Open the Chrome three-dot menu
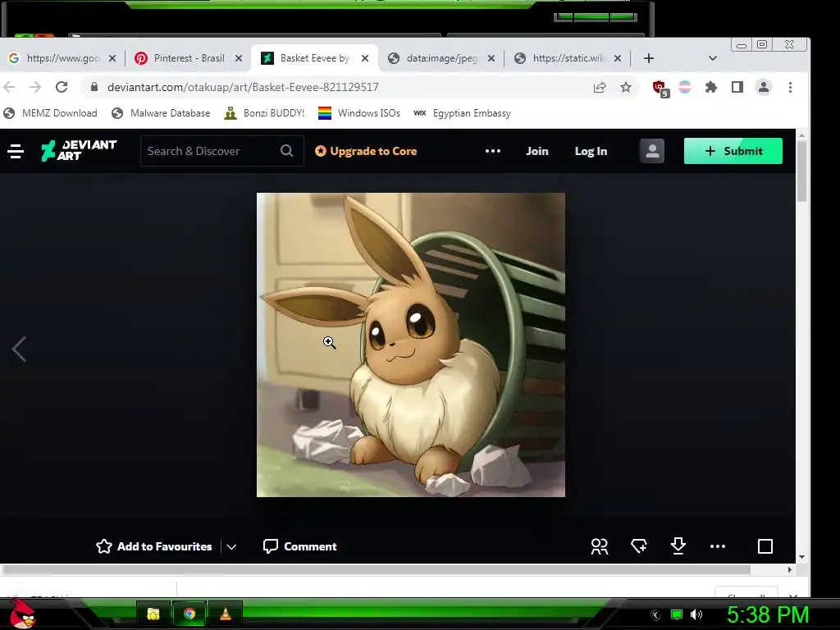Viewport: 840px width, 630px height. coord(790,87)
